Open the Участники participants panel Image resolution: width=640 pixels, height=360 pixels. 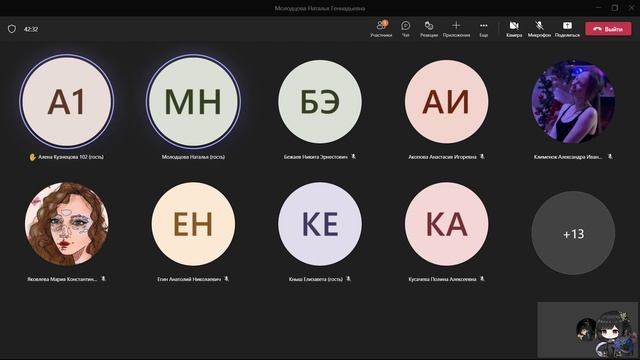click(381, 29)
